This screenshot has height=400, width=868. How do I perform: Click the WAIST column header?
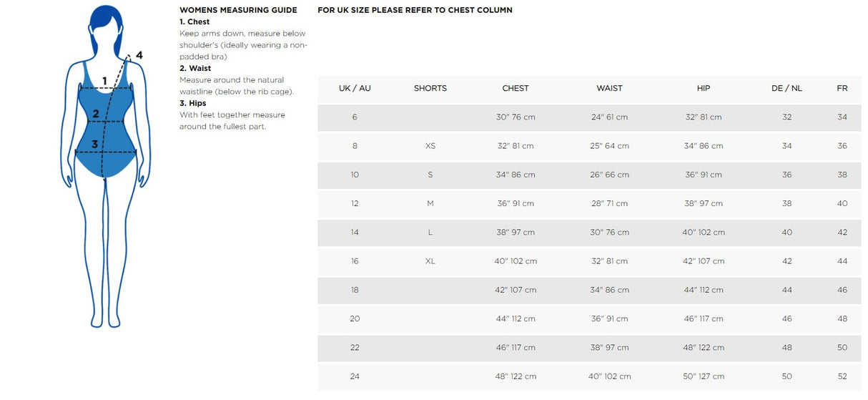pos(609,88)
